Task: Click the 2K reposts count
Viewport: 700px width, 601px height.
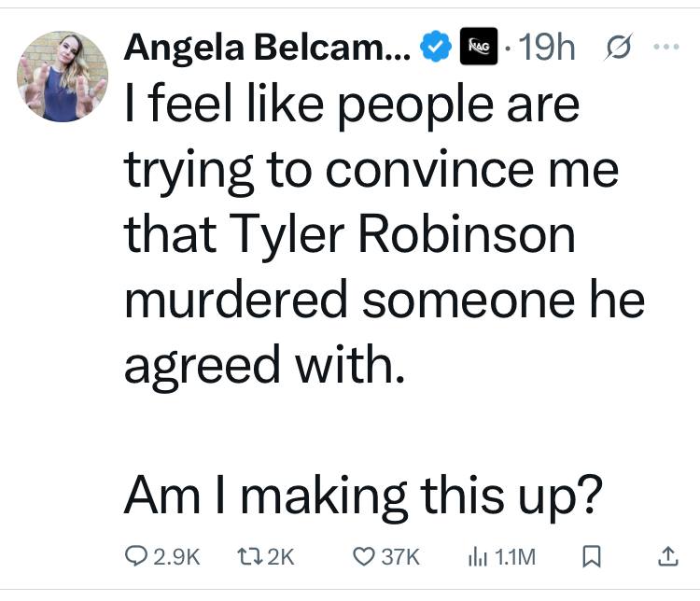Action: pyautogui.click(x=280, y=557)
